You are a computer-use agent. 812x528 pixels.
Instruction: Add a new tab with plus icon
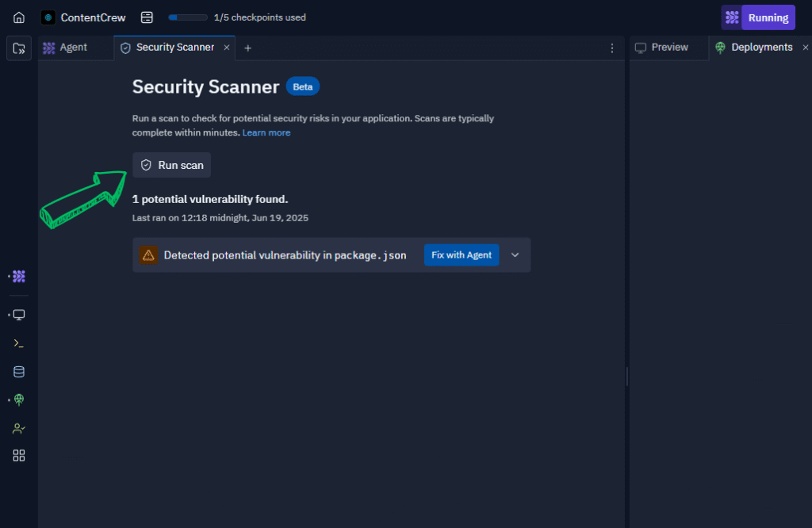pos(247,48)
